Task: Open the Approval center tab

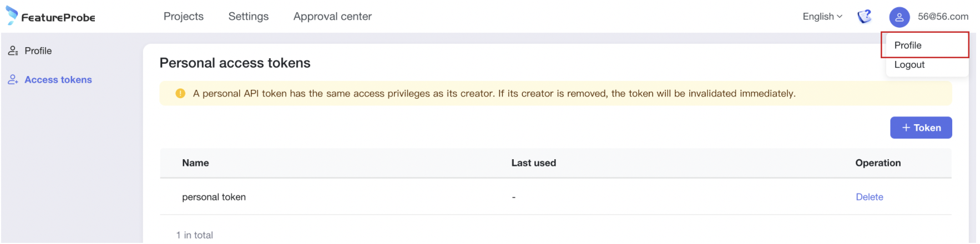Action: 332,17
